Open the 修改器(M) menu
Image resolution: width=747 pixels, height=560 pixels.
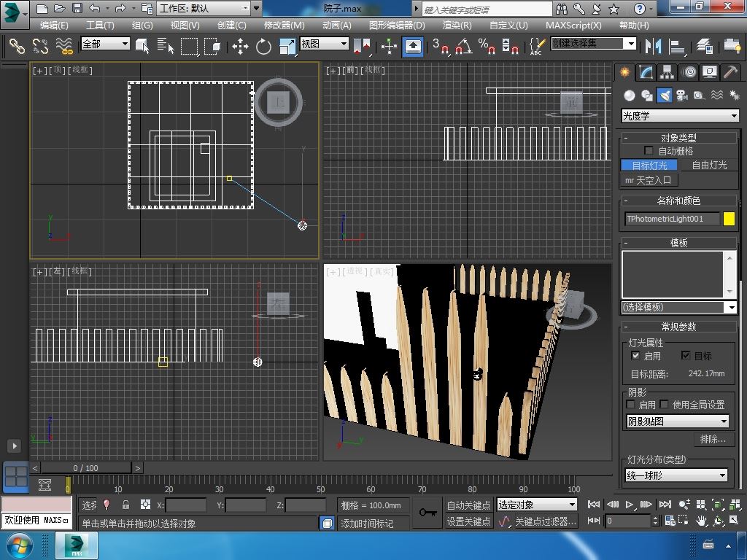pyautogui.click(x=284, y=25)
